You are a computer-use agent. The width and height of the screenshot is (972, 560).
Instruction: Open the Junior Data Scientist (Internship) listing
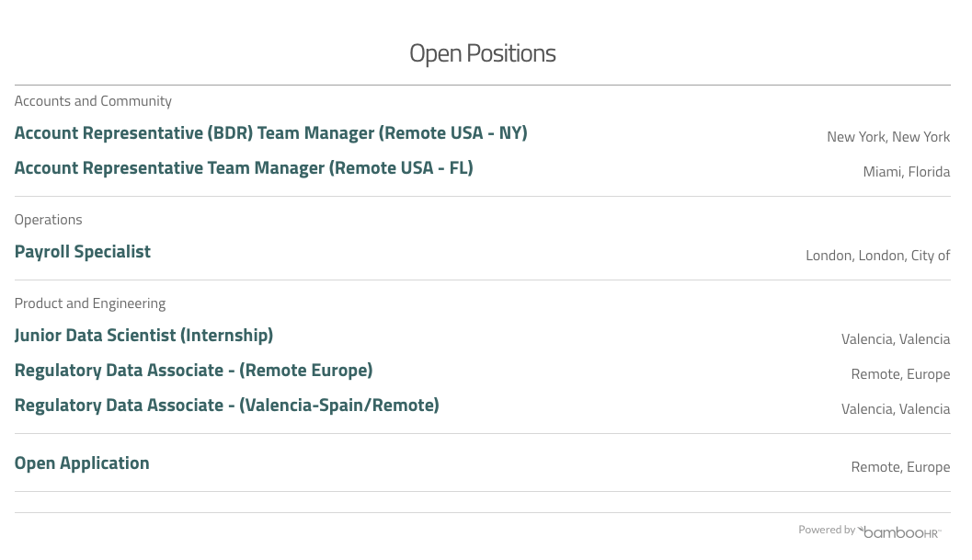point(143,336)
